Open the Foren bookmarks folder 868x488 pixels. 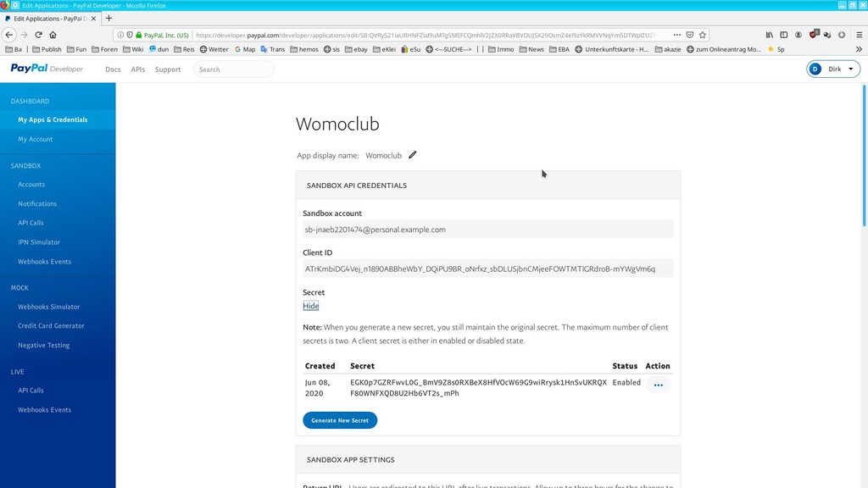click(104, 49)
